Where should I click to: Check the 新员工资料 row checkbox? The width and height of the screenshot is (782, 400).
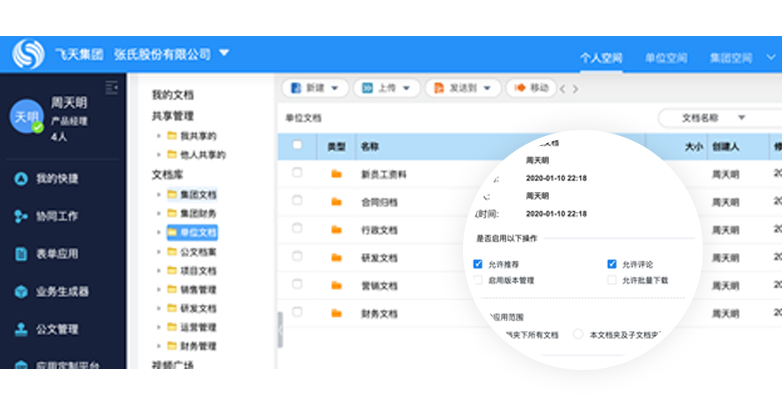297,173
